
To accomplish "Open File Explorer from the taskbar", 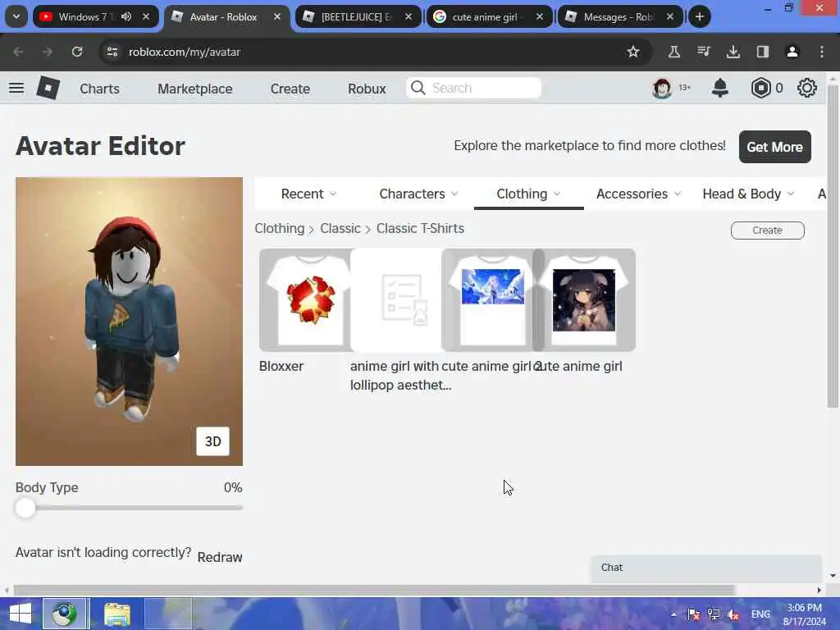I will [x=117, y=614].
